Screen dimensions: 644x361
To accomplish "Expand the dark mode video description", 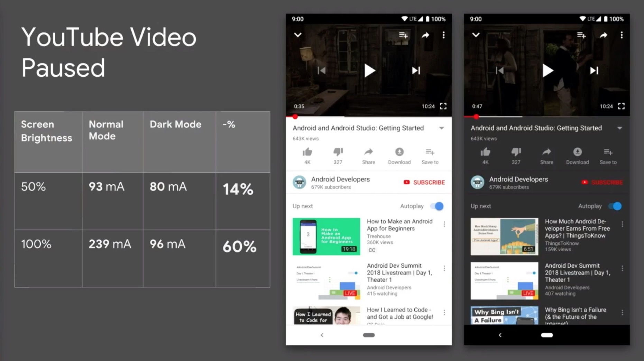I will pyautogui.click(x=620, y=128).
